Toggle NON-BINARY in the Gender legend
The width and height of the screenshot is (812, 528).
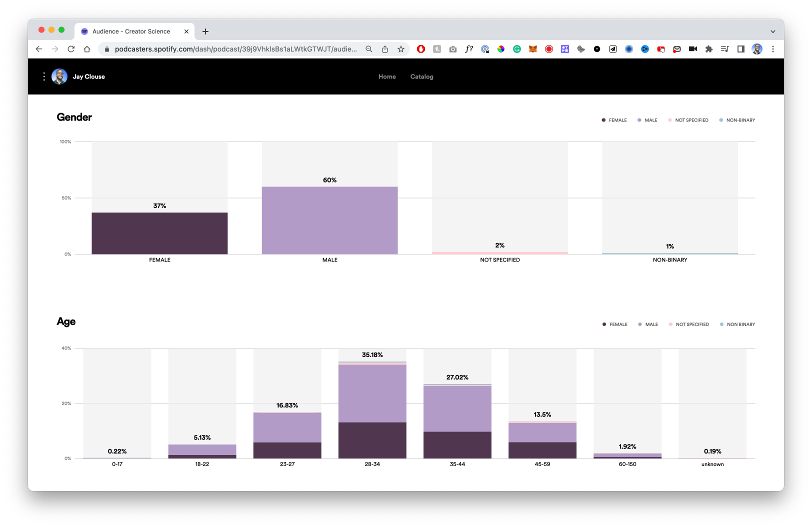coord(737,120)
